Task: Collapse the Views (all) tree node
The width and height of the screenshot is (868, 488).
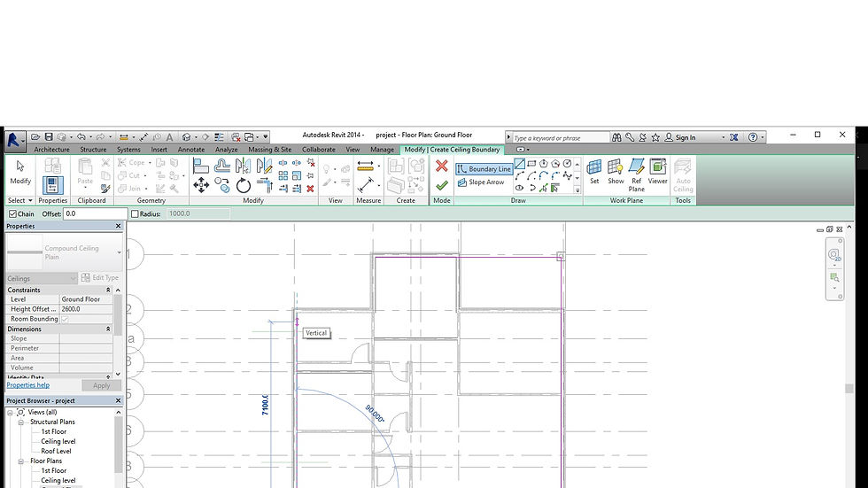Action: coord(10,413)
